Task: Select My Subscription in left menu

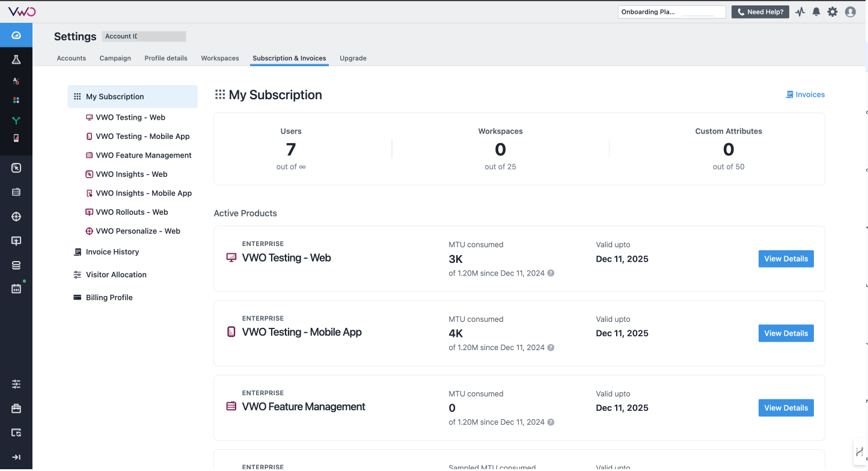Action: pyautogui.click(x=132, y=96)
